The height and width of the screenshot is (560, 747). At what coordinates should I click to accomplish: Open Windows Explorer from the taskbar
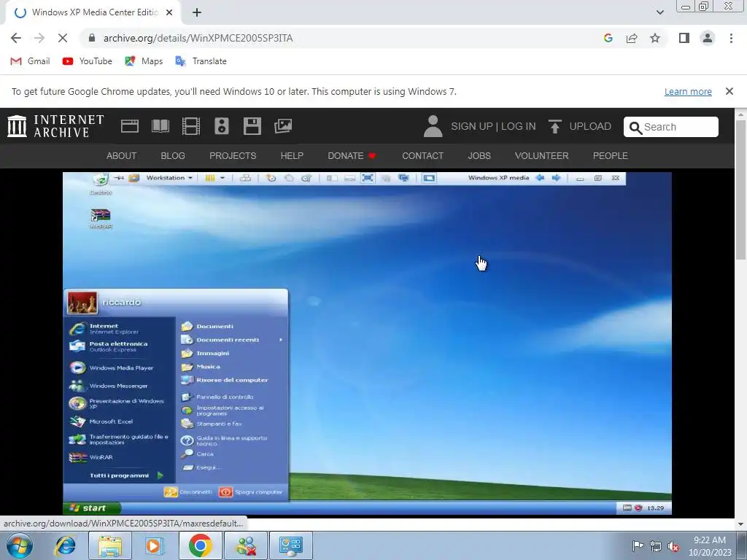(110, 545)
